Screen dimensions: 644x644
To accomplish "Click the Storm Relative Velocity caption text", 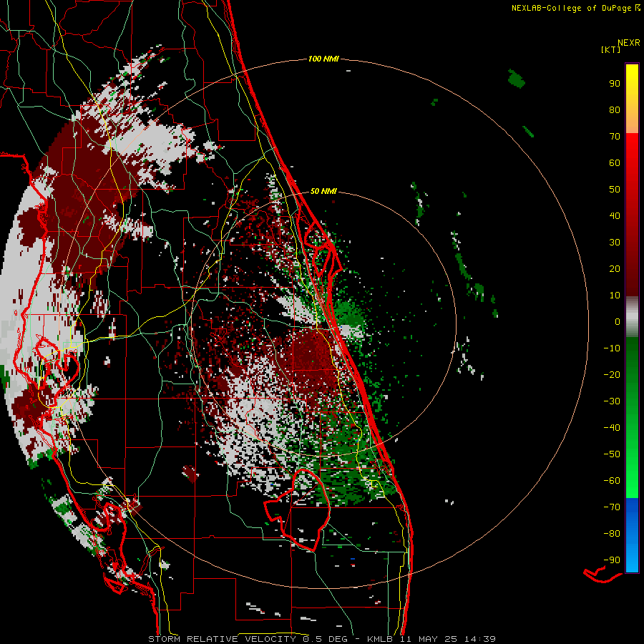I will (321, 639).
